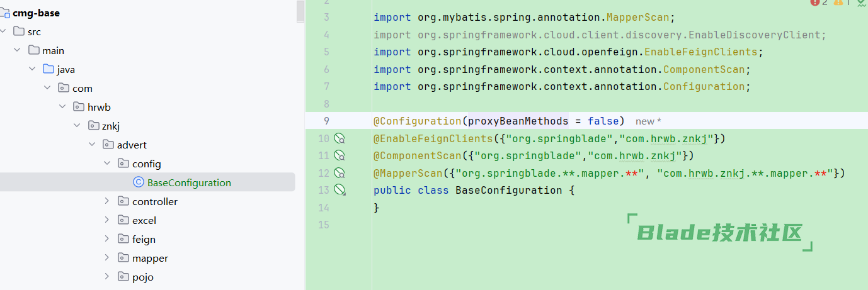
Task: Expand the mapper package
Action: (107, 258)
